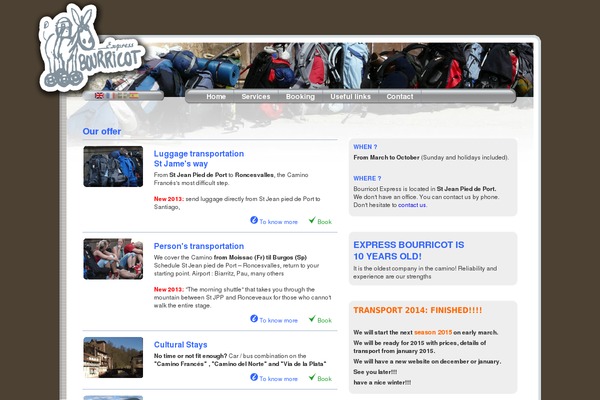Open the Home menu item
The image size is (600, 400).
click(216, 96)
